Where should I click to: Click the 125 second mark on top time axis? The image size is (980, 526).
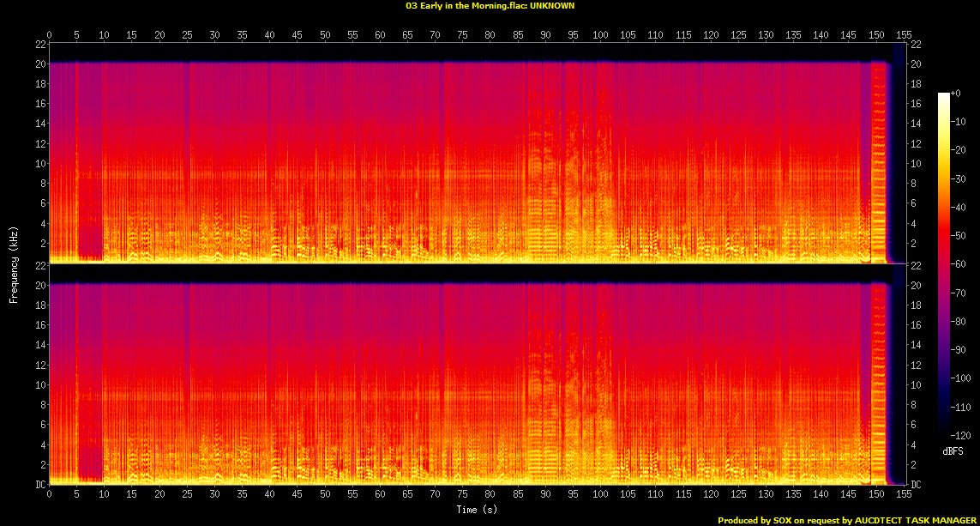click(x=738, y=35)
